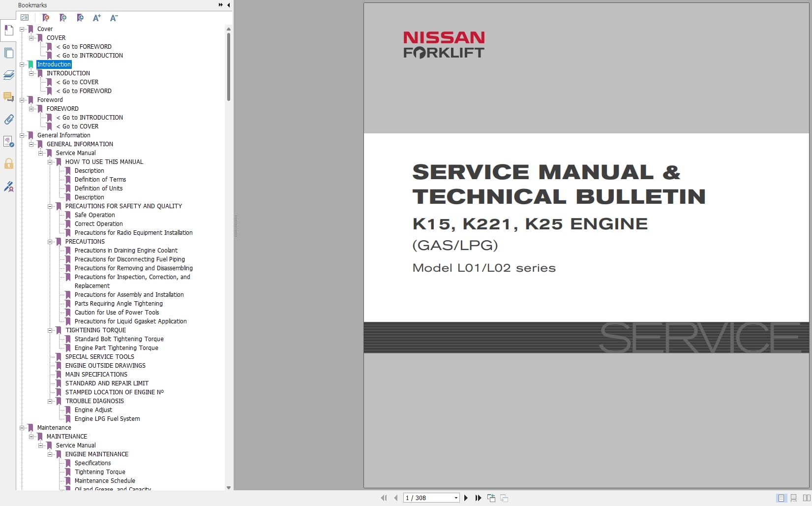Collapse the TROUBLE DIAGNOSIS node

tap(50, 401)
